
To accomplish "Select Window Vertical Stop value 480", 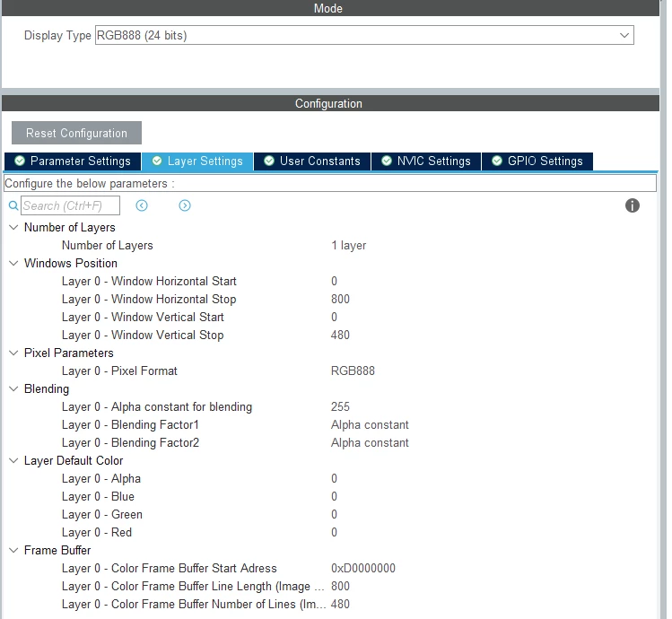I will point(340,336).
